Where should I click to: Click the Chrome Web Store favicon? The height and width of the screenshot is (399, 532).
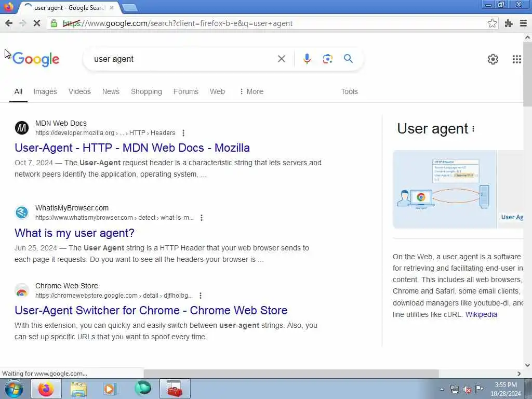pos(22,290)
